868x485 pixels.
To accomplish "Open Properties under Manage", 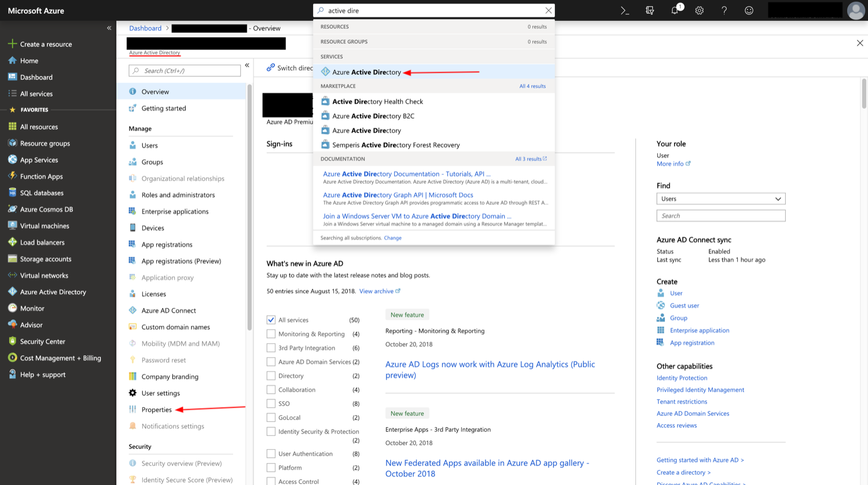I will coord(156,410).
